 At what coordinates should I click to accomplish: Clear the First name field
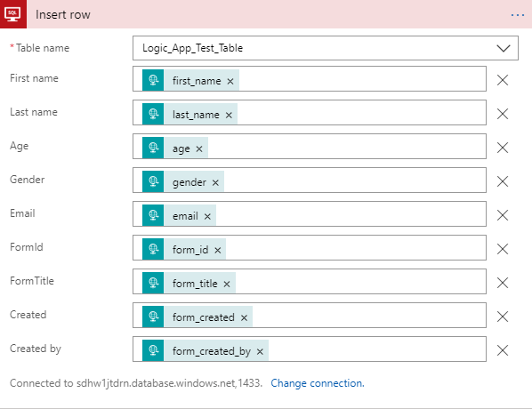tap(503, 80)
